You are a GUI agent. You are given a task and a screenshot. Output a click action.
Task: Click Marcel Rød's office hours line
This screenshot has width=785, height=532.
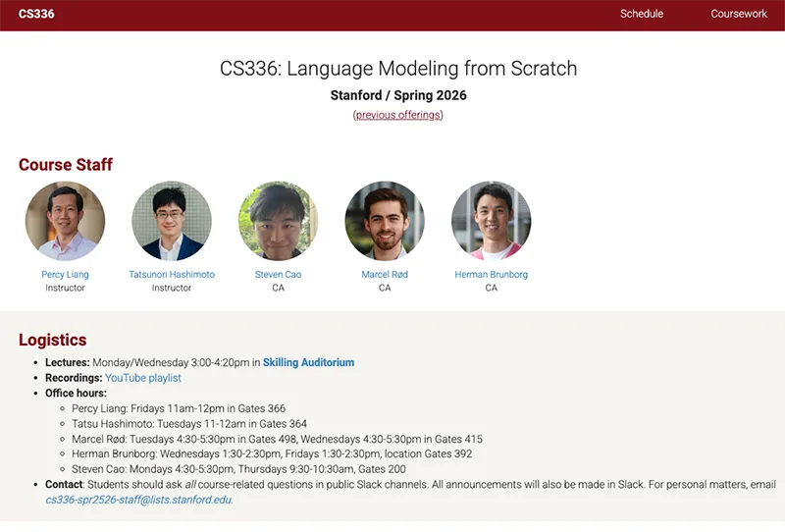click(278, 439)
